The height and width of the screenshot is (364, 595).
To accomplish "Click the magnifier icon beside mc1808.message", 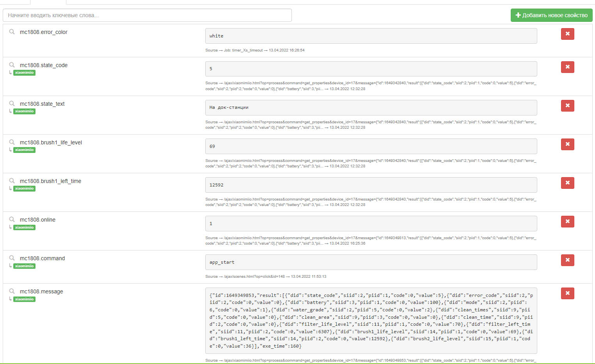I will [x=12, y=291].
